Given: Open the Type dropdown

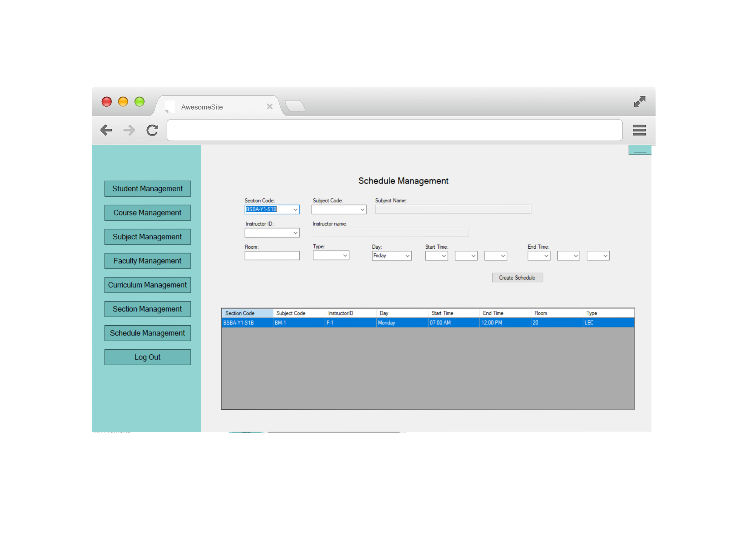Looking at the screenshot, I should coord(345,255).
